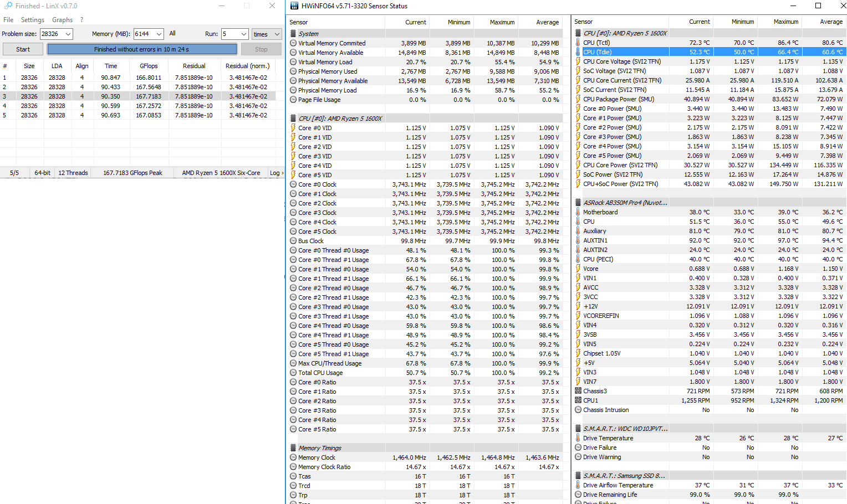Select the 'Memory Clock Ratio' sensor row

426,467
